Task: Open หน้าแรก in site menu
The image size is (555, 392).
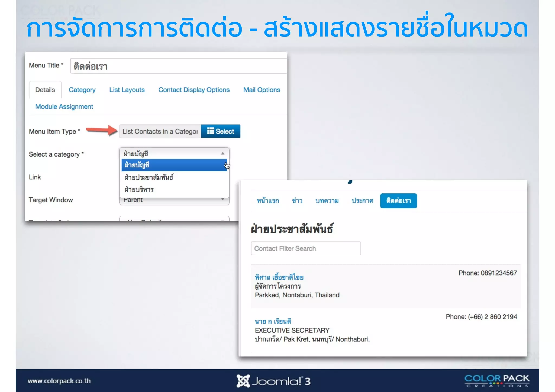Action: [268, 201]
